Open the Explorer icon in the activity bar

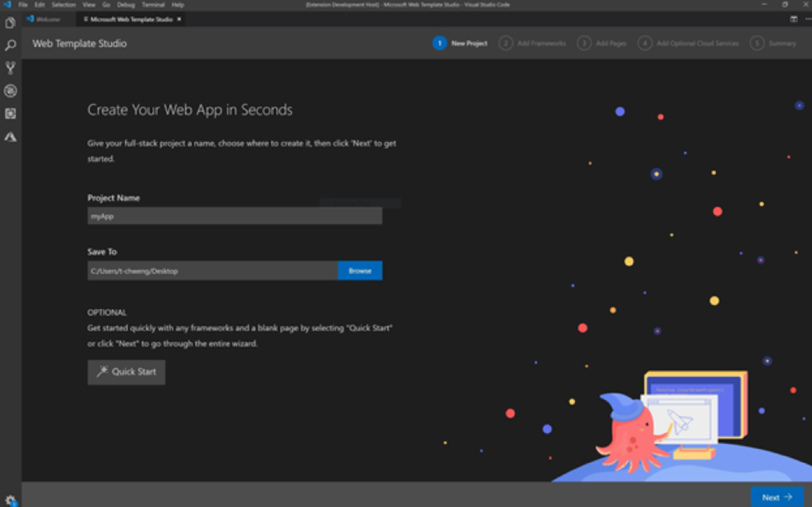coord(10,22)
